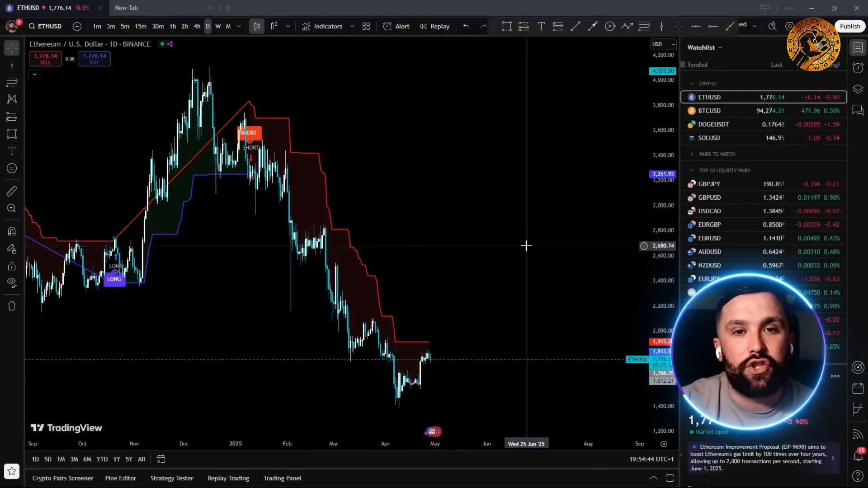Image resolution: width=868 pixels, height=488 pixels.
Task: Open the Pine Editor tab
Action: tap(120, 478)
